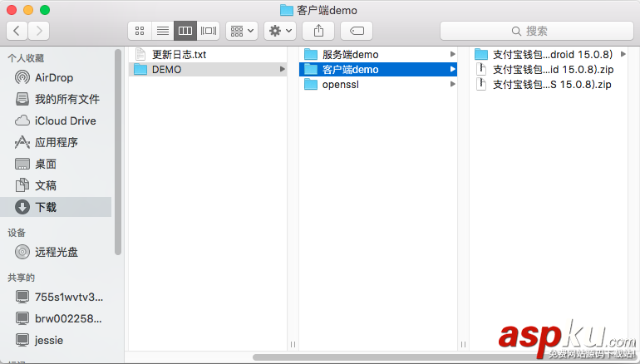Open shared computer brw002258...
Image resolution: width=640 pixels, height=364 pixels.
click(x=56, y=318)
